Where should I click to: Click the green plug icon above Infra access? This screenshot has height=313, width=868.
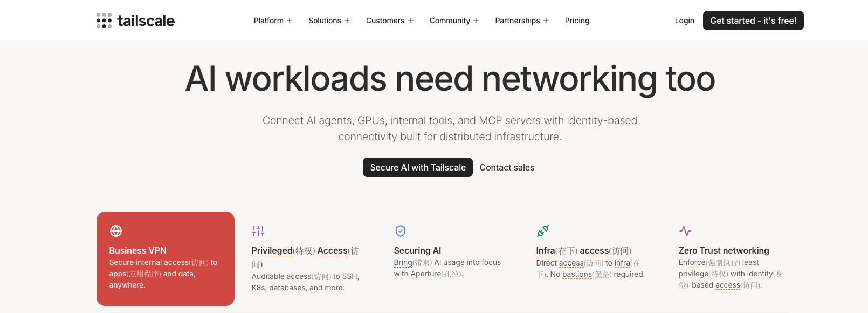[x=543, y=231]
